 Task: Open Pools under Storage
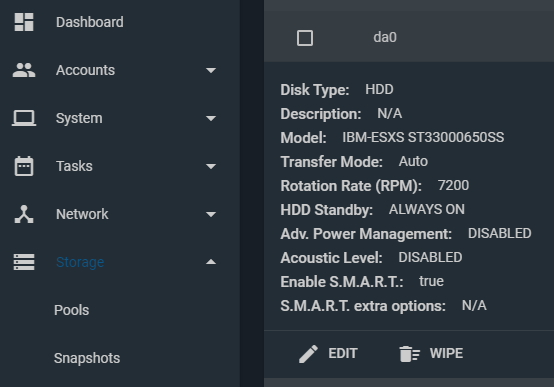coord(71,310)
